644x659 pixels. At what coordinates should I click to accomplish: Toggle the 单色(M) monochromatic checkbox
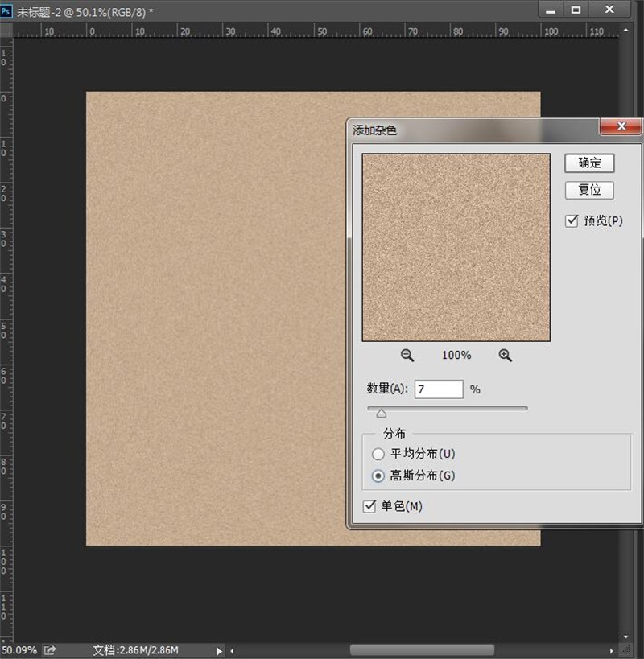369,506
